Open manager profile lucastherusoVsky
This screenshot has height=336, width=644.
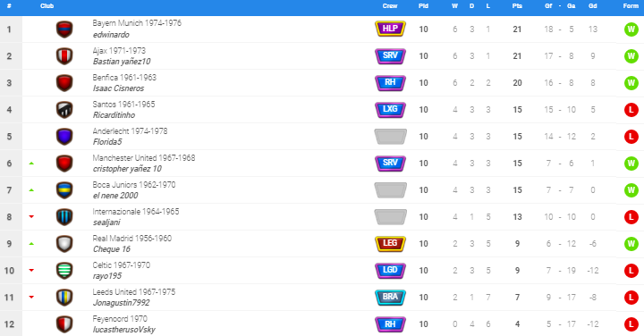pos(124,330)
